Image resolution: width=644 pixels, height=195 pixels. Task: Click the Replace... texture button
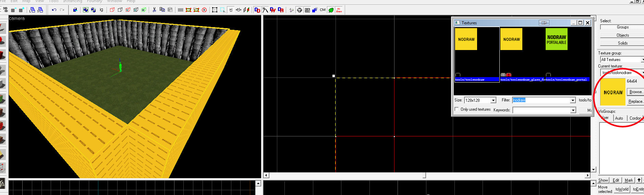coord(635,101)
